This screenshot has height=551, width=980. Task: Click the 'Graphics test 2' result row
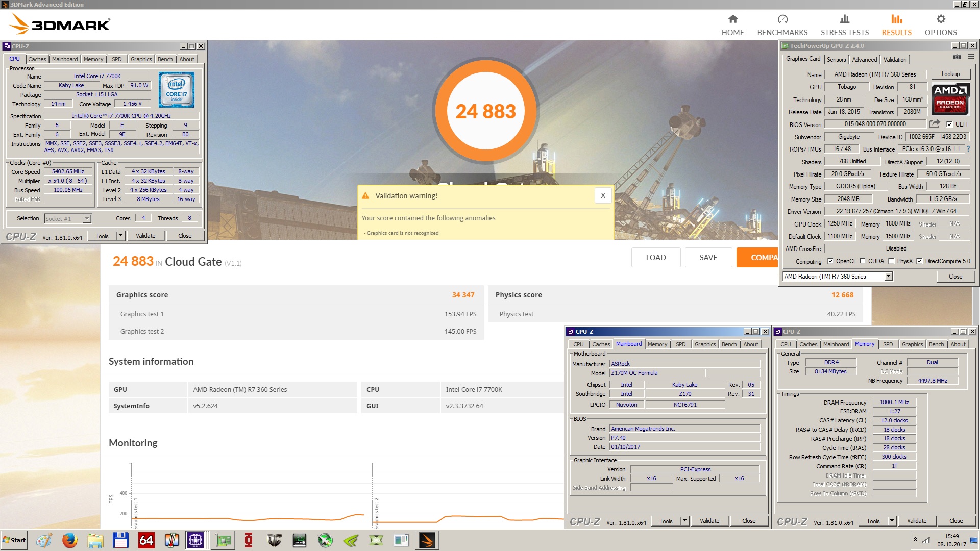tap(296, 331)
